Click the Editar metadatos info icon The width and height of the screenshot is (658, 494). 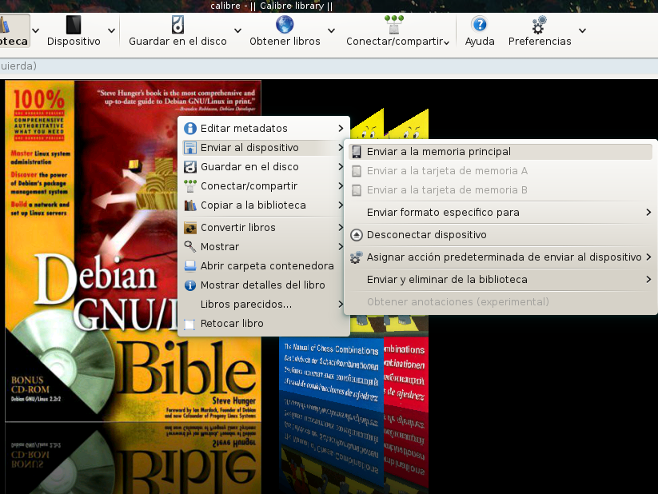point(190,128)
